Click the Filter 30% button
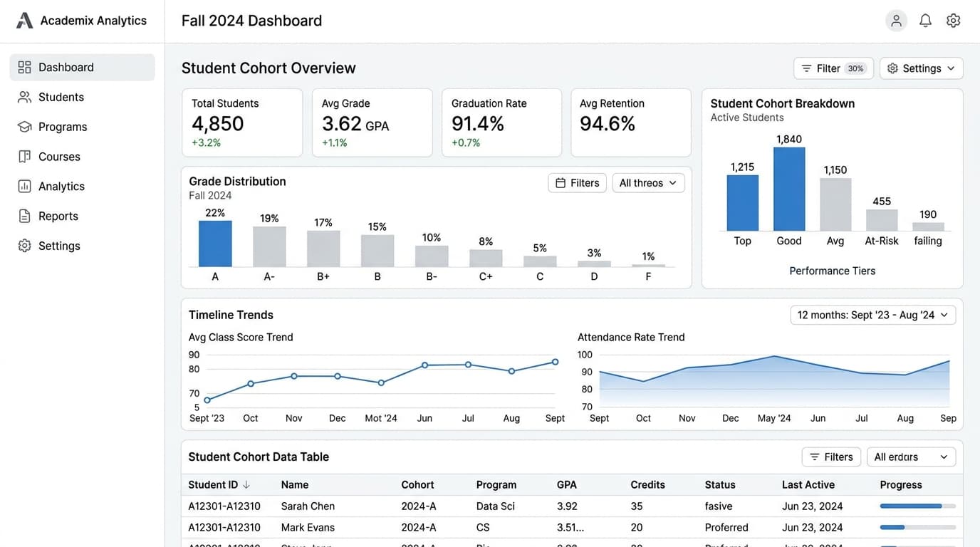Image resolution: width=980 pixels, height=547 pixels. click(x=833, y=68)
